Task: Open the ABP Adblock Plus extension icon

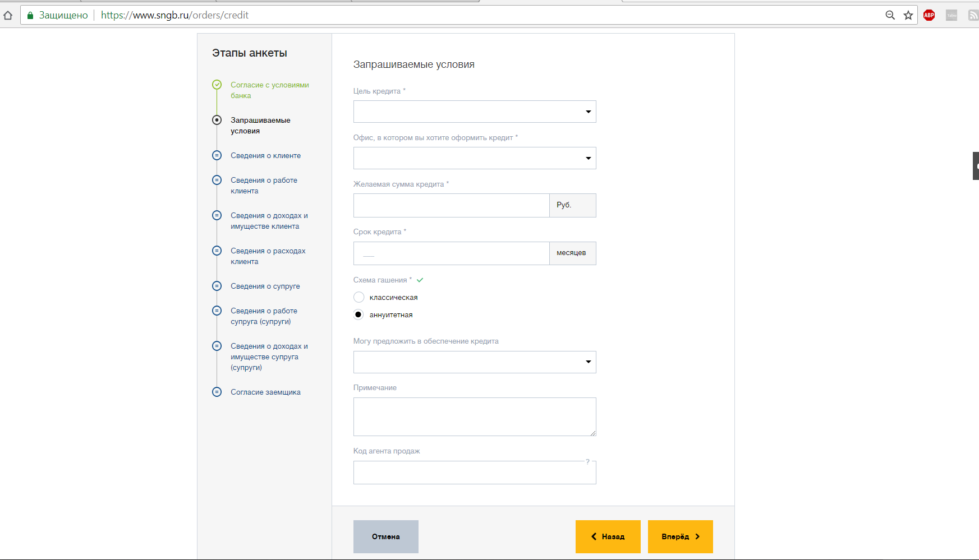Action: coord(929,15)
